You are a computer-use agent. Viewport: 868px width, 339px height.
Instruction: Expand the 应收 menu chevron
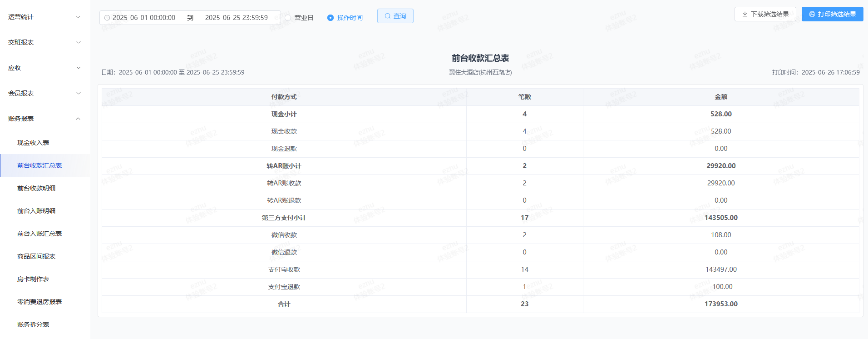pyautogui.click(x=78, y=68)
